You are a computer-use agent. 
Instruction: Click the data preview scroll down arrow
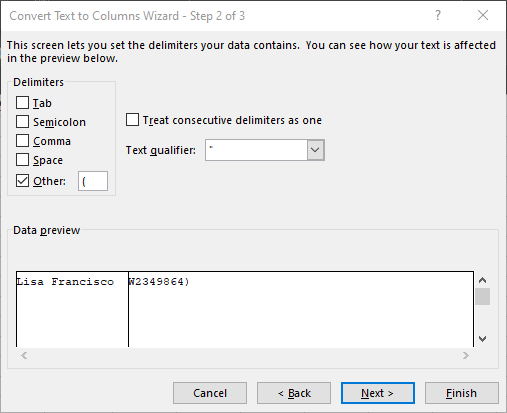click(482, 339)
